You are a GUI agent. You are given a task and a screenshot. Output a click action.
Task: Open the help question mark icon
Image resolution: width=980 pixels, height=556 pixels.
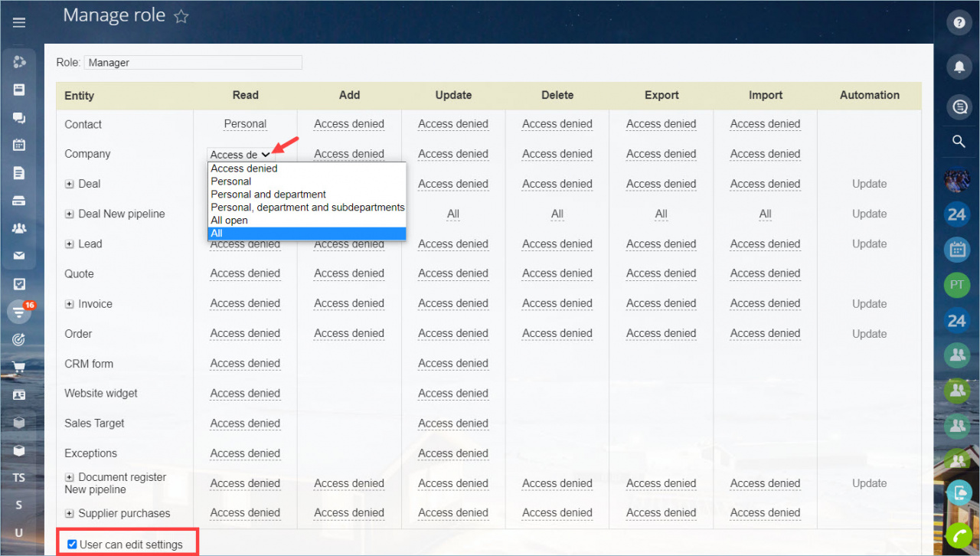[x=959, y=23]
